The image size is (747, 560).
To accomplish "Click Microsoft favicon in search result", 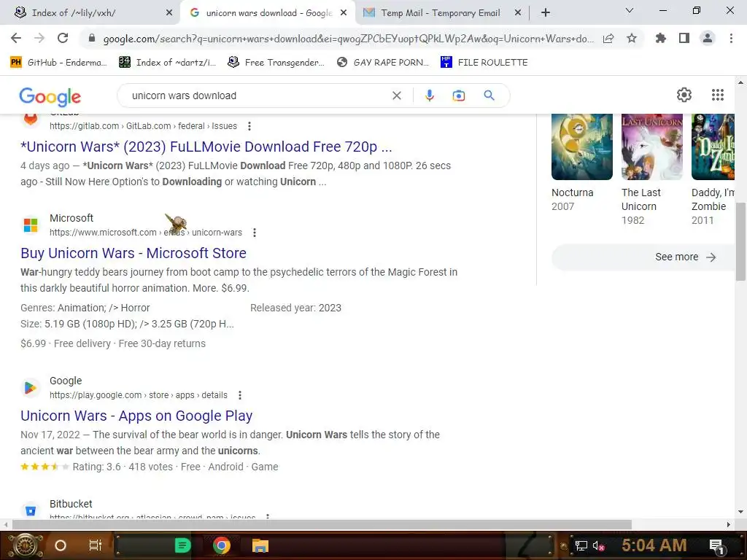I will click(31, 225).
